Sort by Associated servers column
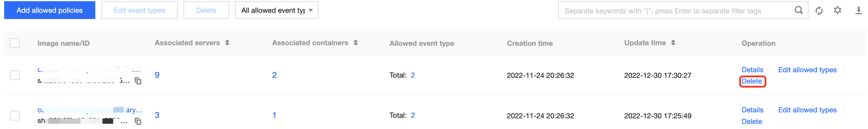The image size is (868, 129). 228,43
